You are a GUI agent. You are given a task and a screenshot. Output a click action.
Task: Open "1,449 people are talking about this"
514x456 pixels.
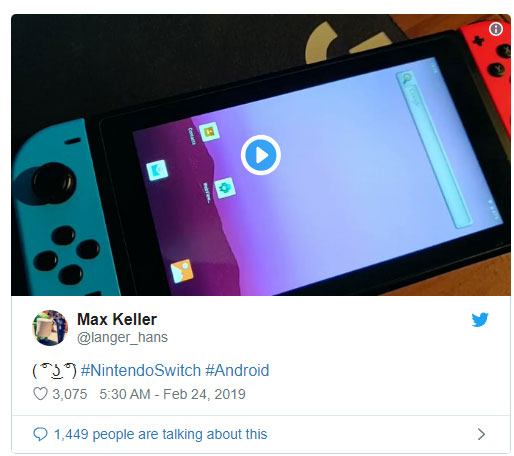pos(161,434)
